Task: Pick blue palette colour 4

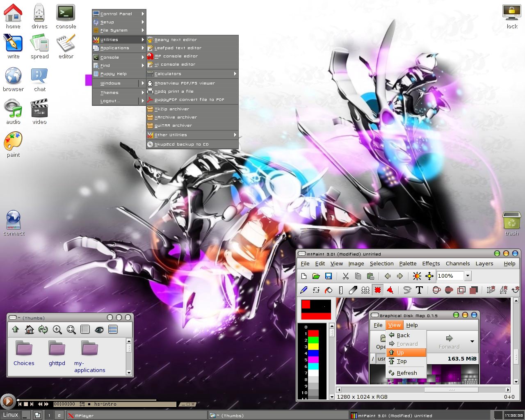Action: 313,353
